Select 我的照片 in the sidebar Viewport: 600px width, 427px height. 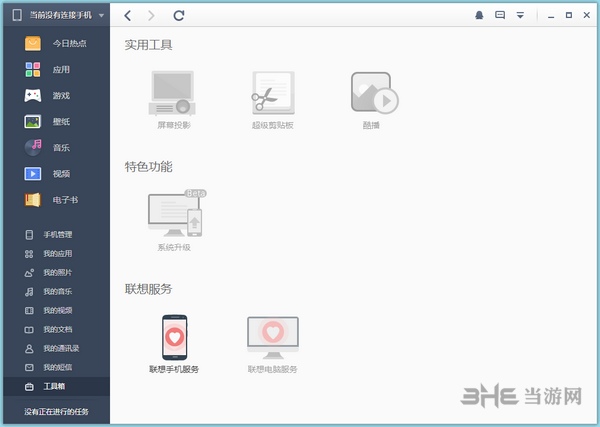click(x=57, y=273)
